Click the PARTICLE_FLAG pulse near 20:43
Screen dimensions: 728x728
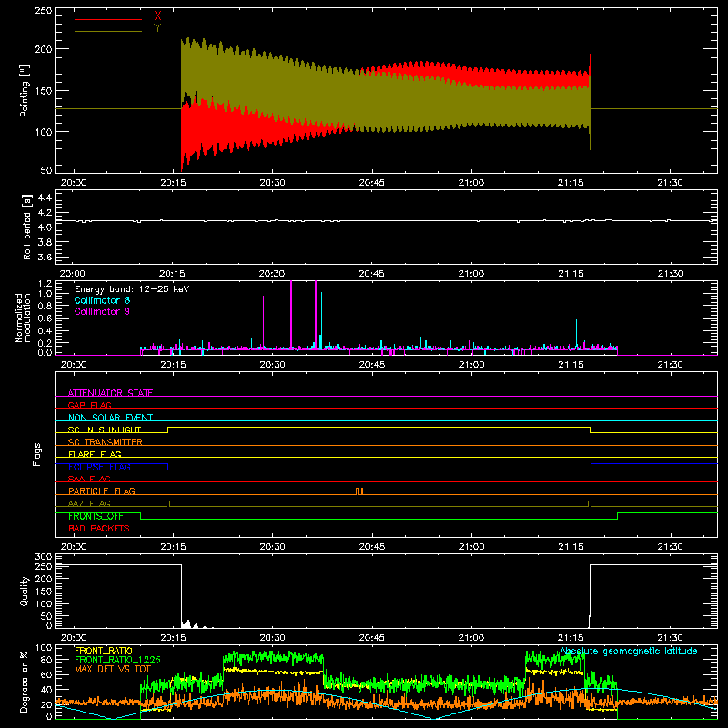[x=359, y=491]
